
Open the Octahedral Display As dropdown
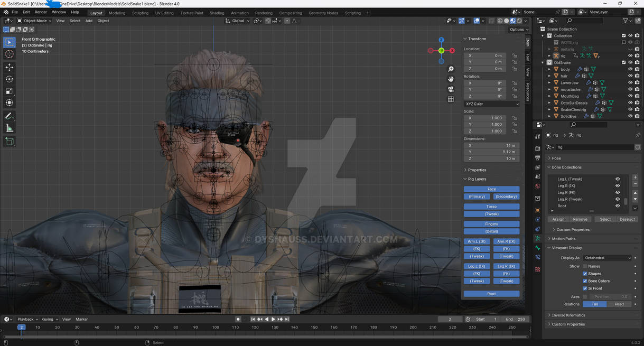pyautogui.click(x=607, y=258)
